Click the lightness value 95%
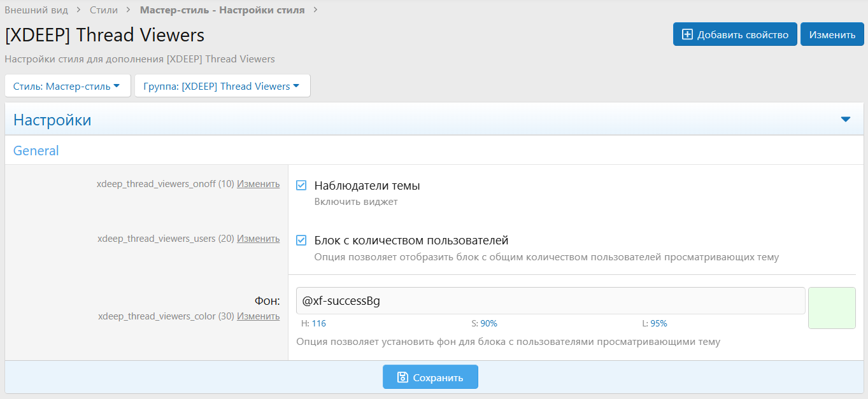Screen dimensions: 868x399 pyautogui.click(x=658, y=323)
